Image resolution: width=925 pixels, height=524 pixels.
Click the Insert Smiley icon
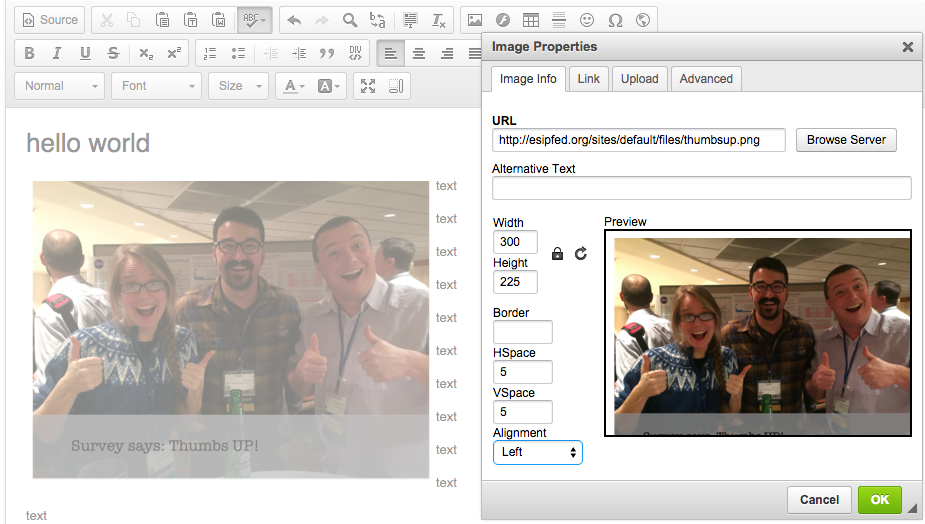586,20
